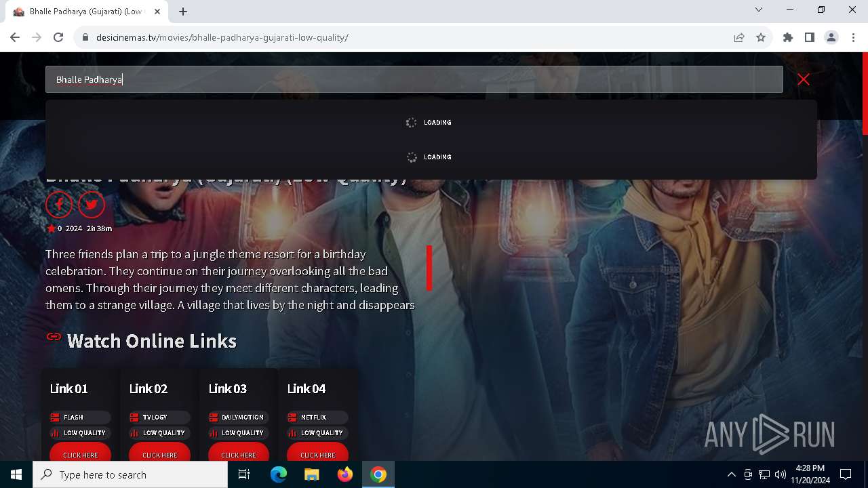This screenshot has height=488, width=868.
Task: Close the search overlay with red X
Action: click(804, 79)
